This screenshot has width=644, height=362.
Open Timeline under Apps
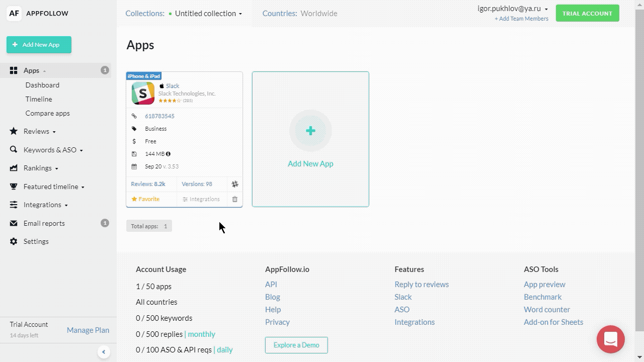click(x=39, y=99)
